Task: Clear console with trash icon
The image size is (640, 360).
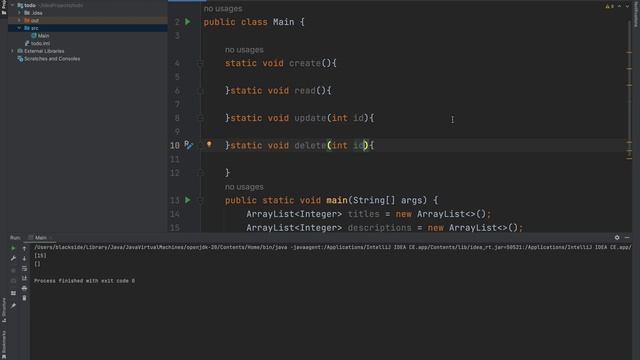Action: [24, 298]
